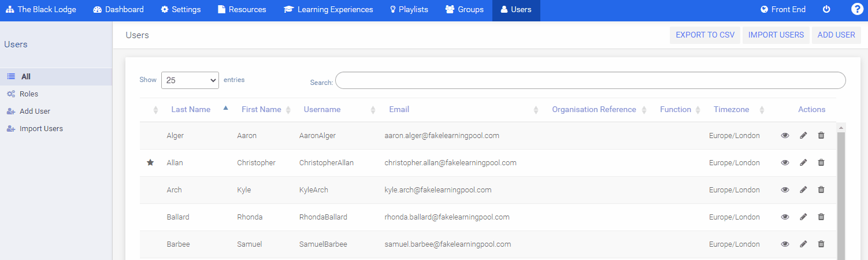Viewport: 868px width, 260px height.
Task: Click into the Search input field
Action: pyautogui.click(x=590, y=80)
